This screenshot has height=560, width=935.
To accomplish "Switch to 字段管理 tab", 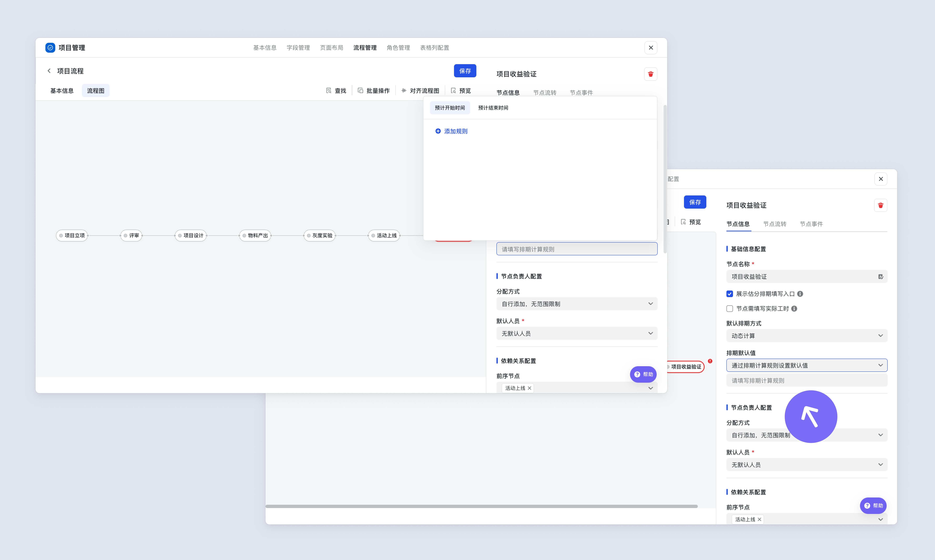I will tap(298, 48).
